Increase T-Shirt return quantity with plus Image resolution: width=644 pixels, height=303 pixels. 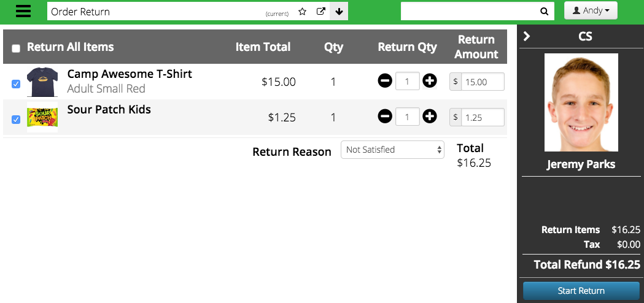pos(430,81)
